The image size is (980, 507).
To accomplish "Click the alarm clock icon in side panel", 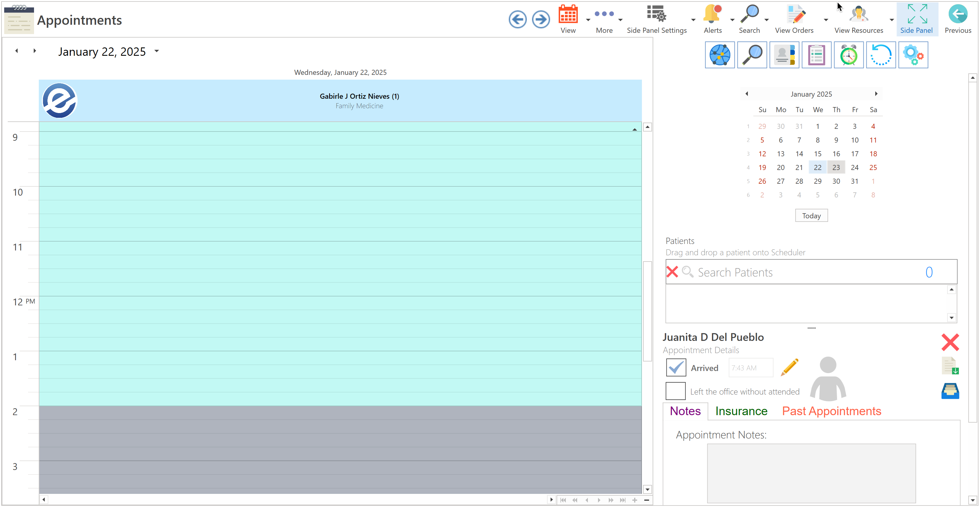I will point(848,55).
